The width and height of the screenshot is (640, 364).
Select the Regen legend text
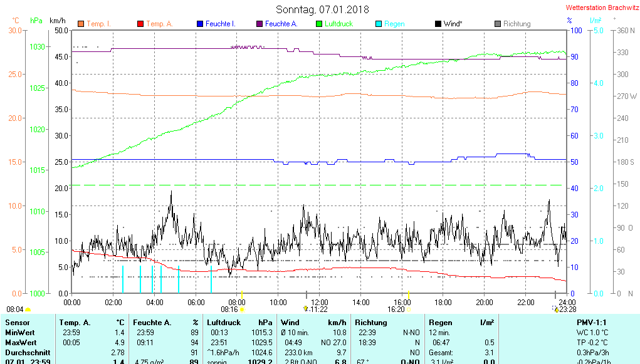[394, 24]
